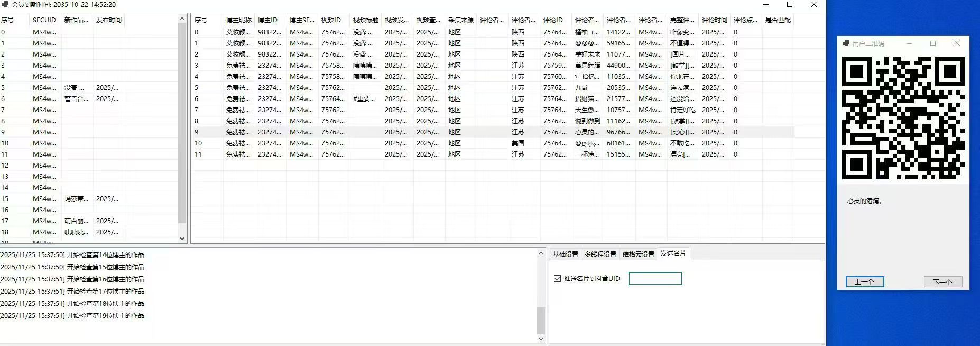Click the 上一个 button in QR window

865,282
